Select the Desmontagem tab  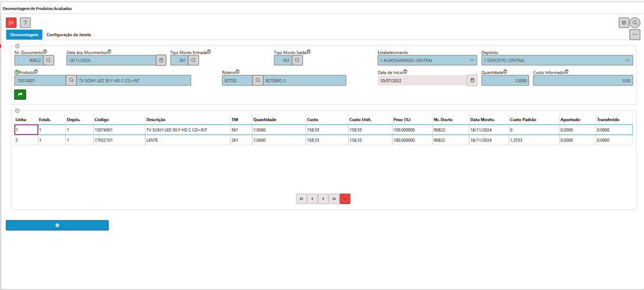pyautogui.click(x=24, y=35)
